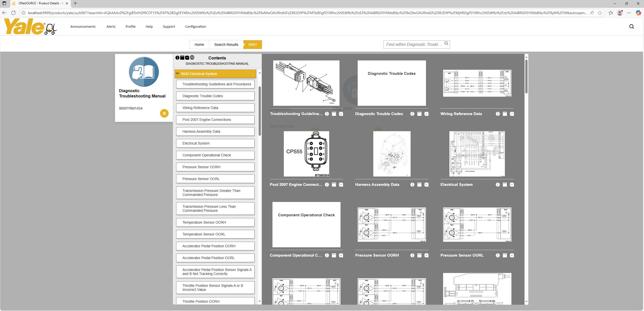Image resolution: width=644 pixels, height=311 pixels.
Task: Close the Diagnostic Troubleshooting Manual card
Action: pos(164,113)
